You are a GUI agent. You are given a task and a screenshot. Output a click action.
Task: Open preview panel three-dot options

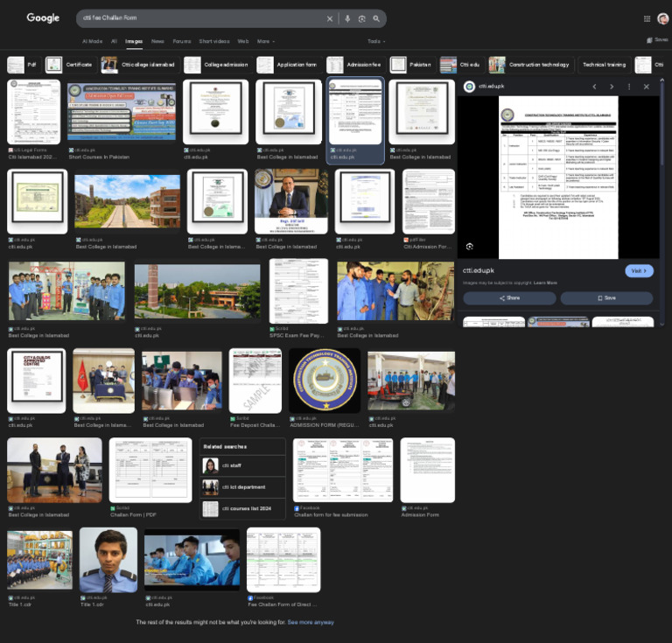pyautogui.click(x=629, y=87)
